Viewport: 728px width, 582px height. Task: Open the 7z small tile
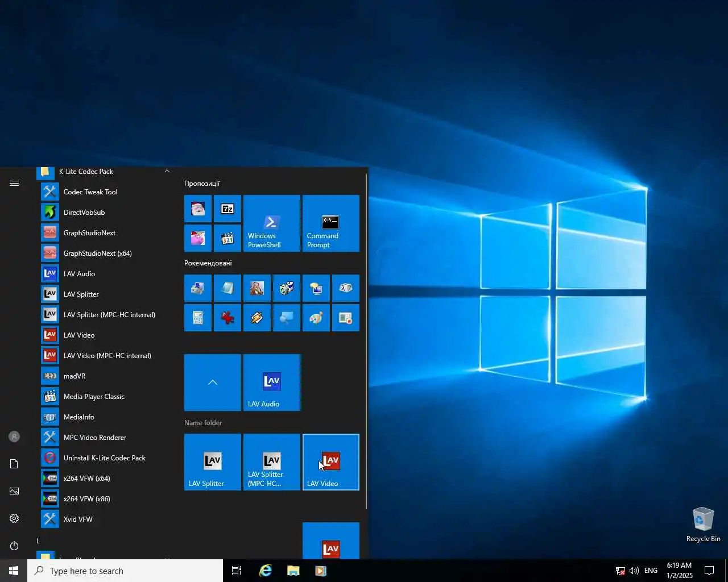pyautogui.click(x=227, y=209)
